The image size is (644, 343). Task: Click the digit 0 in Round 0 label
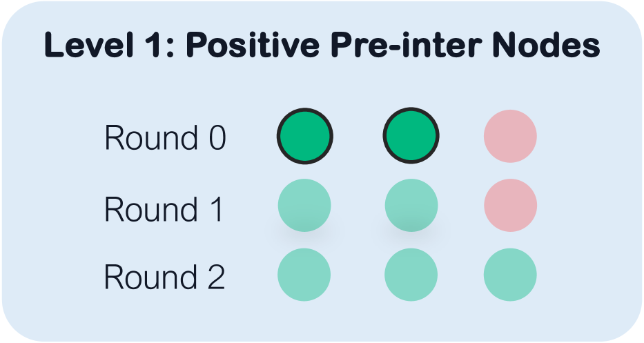click(x=216, y=139)
